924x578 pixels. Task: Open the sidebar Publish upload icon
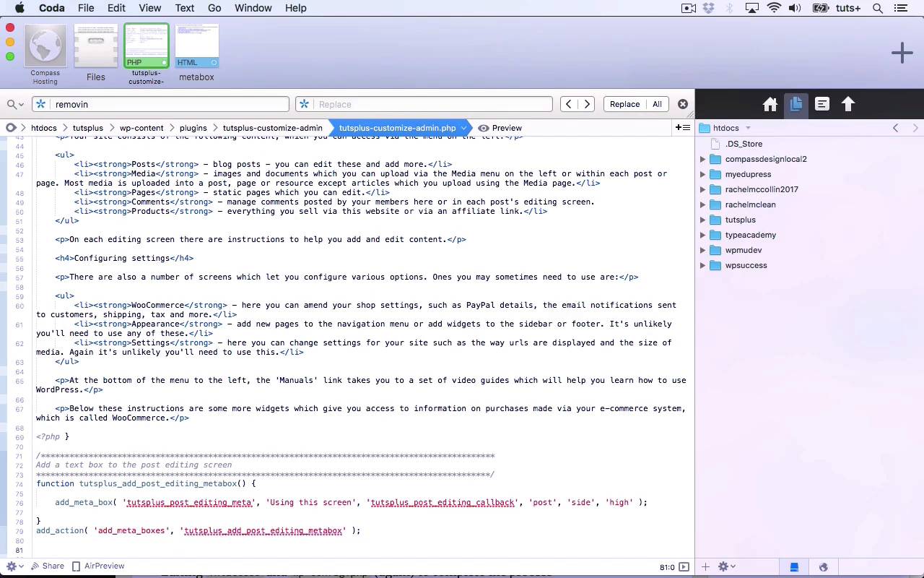(x=848, y=104)
